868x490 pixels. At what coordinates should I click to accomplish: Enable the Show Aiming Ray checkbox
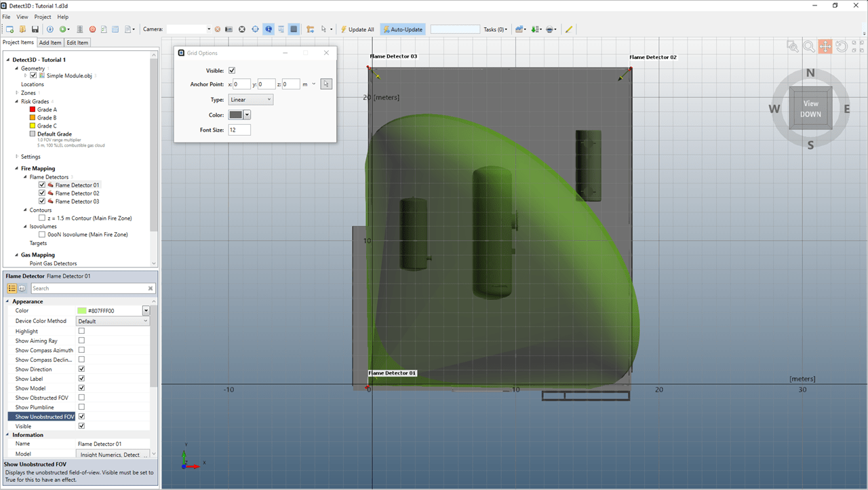point(81,341)
